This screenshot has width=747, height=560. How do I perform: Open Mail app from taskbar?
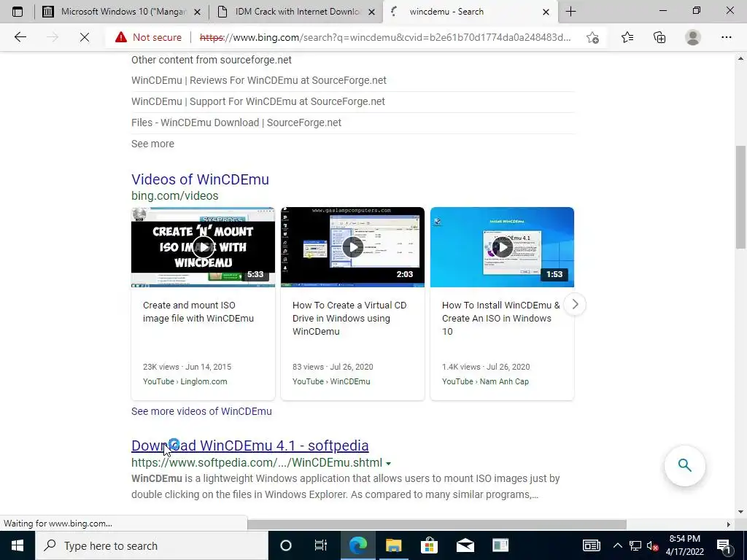coord(465,545)
